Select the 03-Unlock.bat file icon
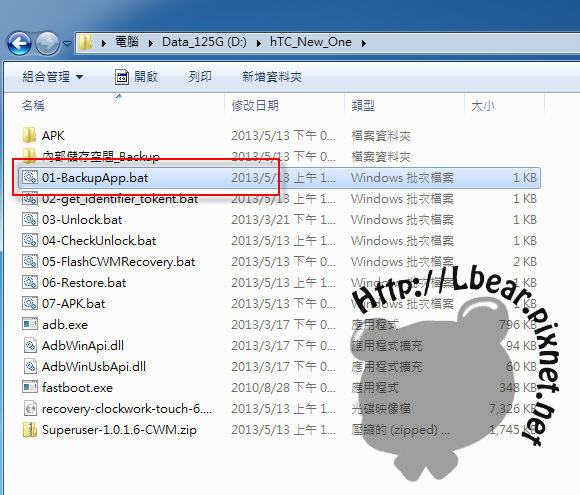Viewport: 580px width, 495px height. (30, 219)
